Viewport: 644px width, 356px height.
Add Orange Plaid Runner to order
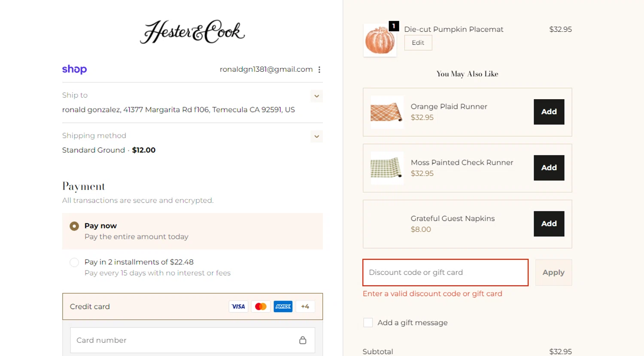(549, 112)
